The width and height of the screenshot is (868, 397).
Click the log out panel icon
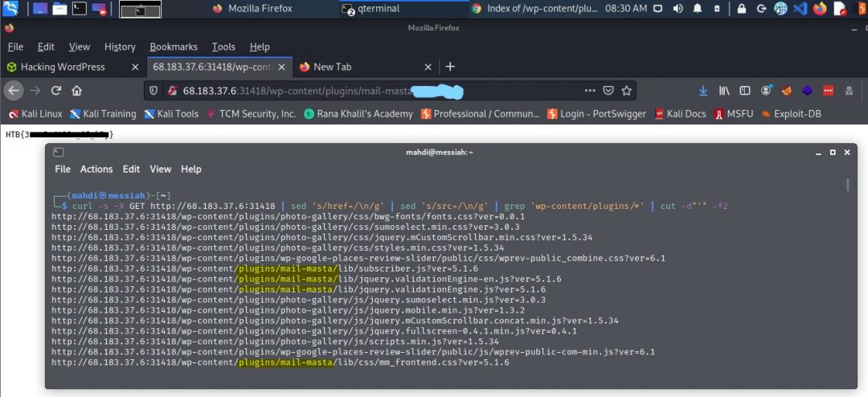click(761, 8)
